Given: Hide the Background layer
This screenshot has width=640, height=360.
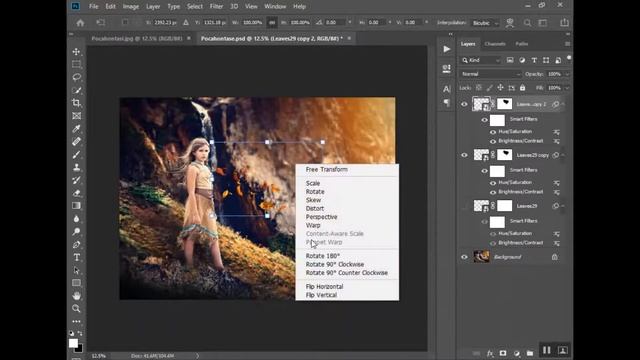Looking at the screenshot, I should tap(464, 257).
